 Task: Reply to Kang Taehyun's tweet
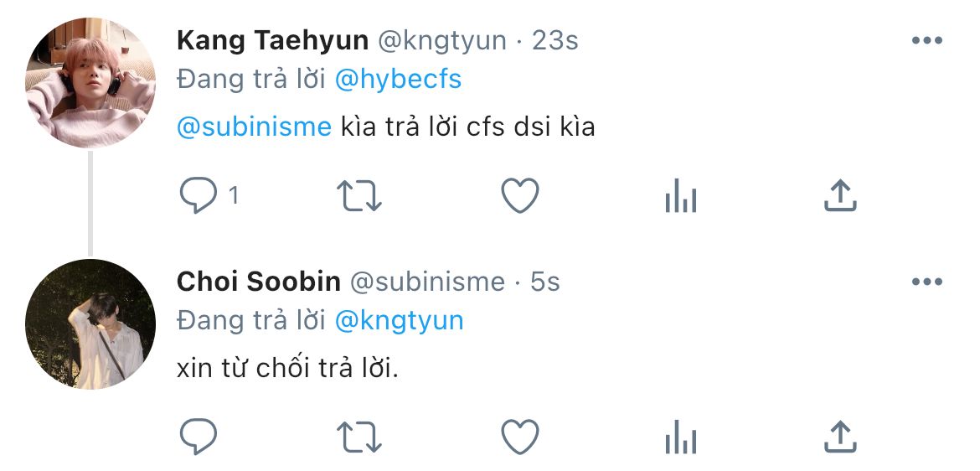199,196
